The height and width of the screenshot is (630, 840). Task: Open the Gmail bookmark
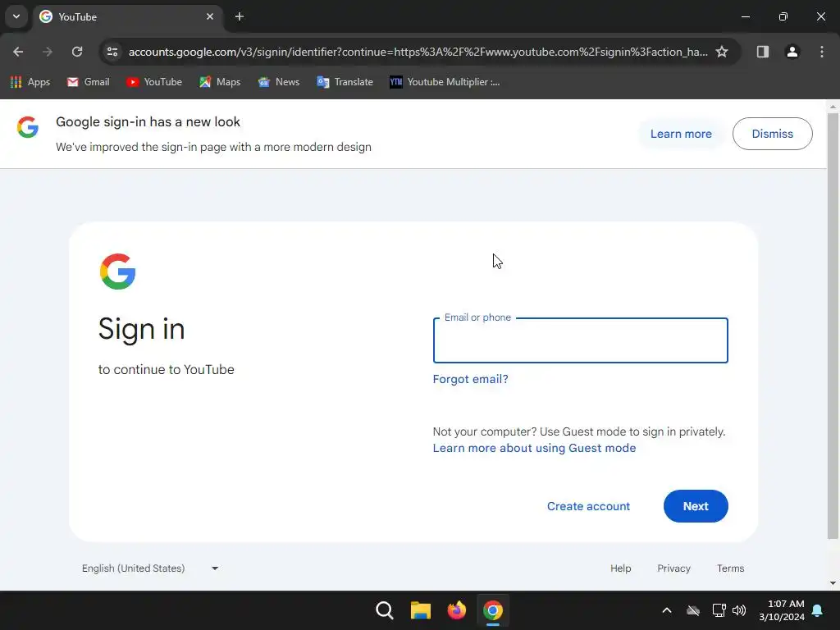89,82
